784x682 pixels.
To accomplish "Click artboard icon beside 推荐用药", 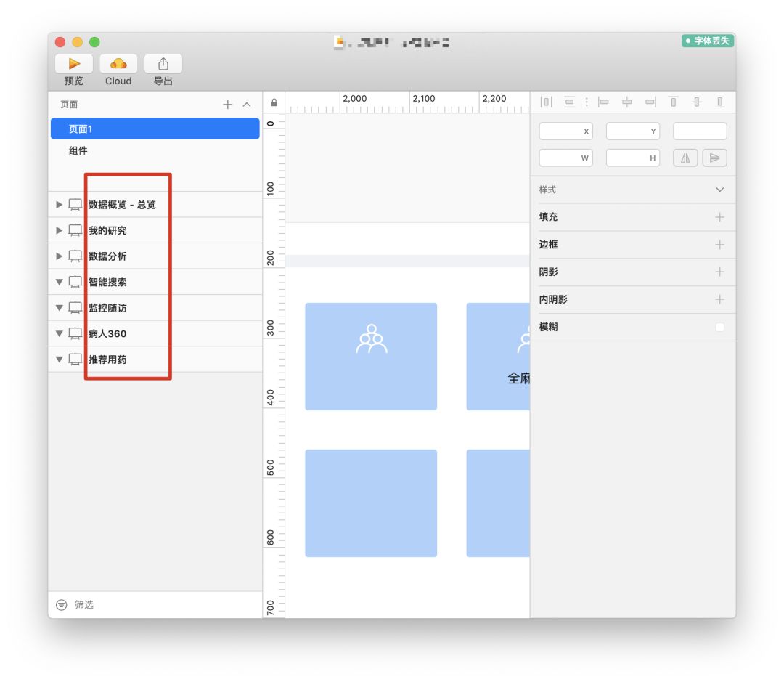I will [x=75, y=360].
